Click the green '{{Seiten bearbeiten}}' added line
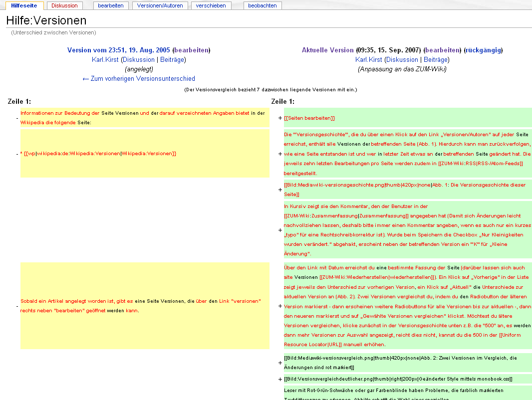Viewport: 532px width, 400px height. tap(309, 118)
